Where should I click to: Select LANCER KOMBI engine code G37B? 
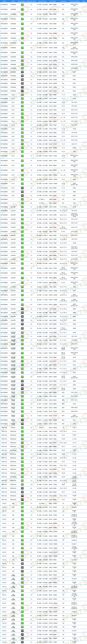pyautogui.click(x=74, y=361)
